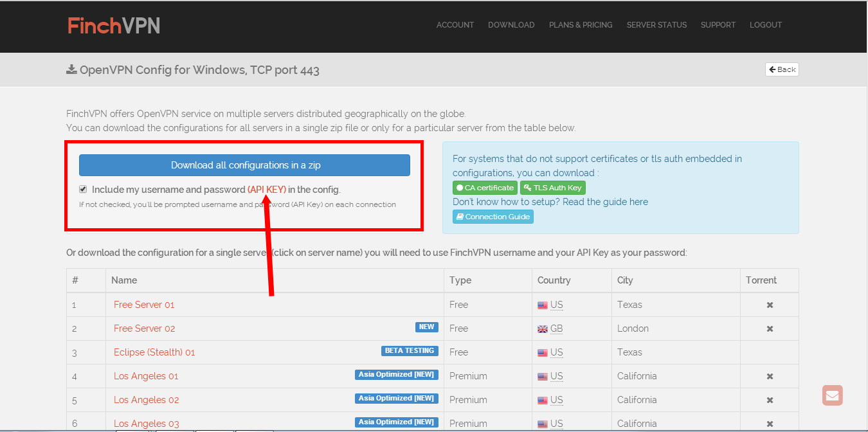Click the download icon beside the page title

(71, 69)
